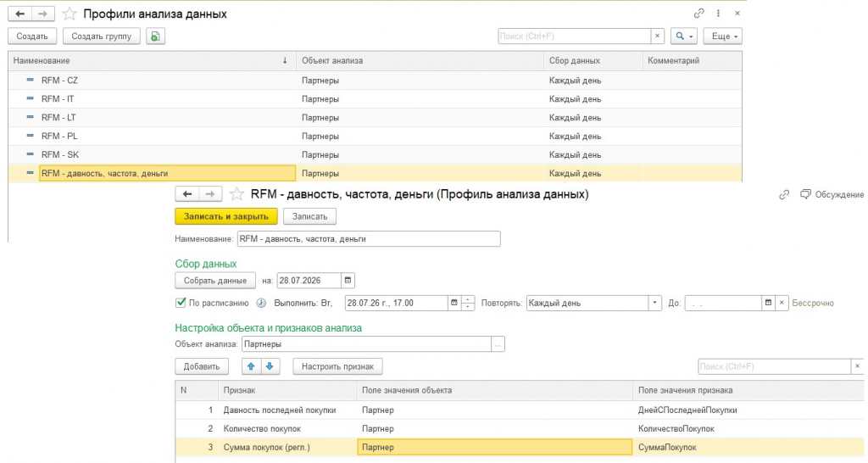Star the RFM profile form as favorite
This screenshot has width=868, height=463.
pos(236,194)
